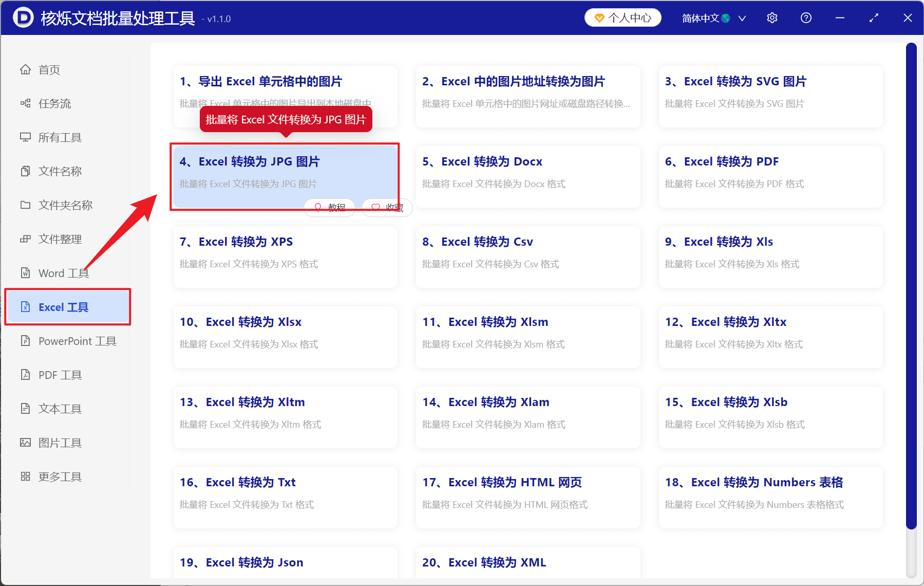Open tool 17 Excel 转换为 HTML 网页
This screenshot has height=586, width=924.
[528, 498]
